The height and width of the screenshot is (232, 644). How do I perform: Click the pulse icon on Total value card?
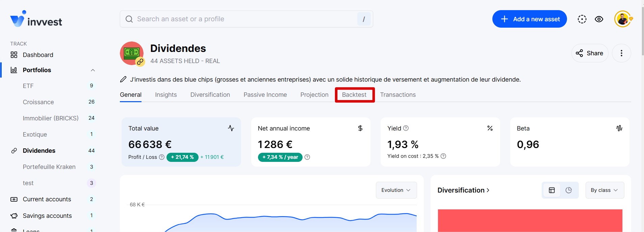pyautogui.click(x=231, y=128)
